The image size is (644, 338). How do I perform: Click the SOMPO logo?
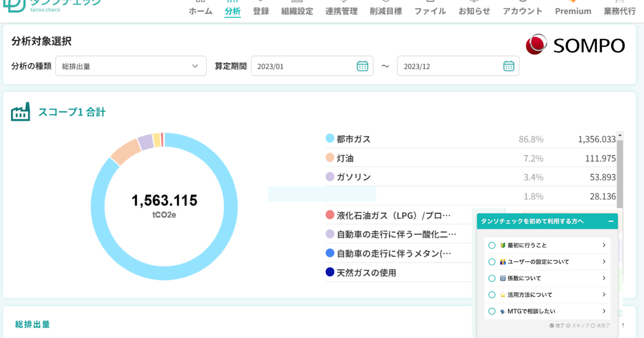tap(575, 45)
